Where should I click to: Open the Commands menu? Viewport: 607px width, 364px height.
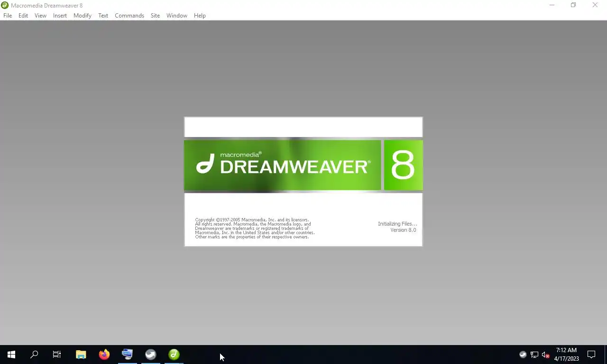click(129, 16)
